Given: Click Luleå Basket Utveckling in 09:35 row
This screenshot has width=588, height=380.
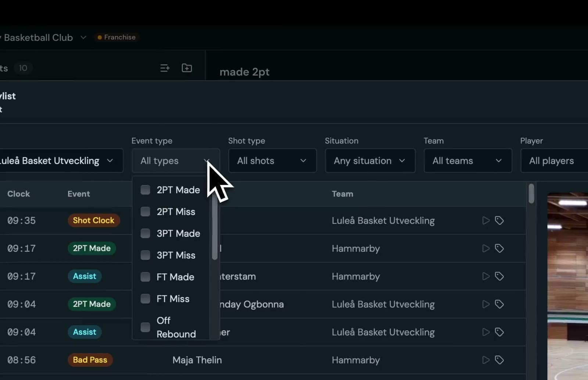Looking at the screenshot, I should click(x=383, y=221).
